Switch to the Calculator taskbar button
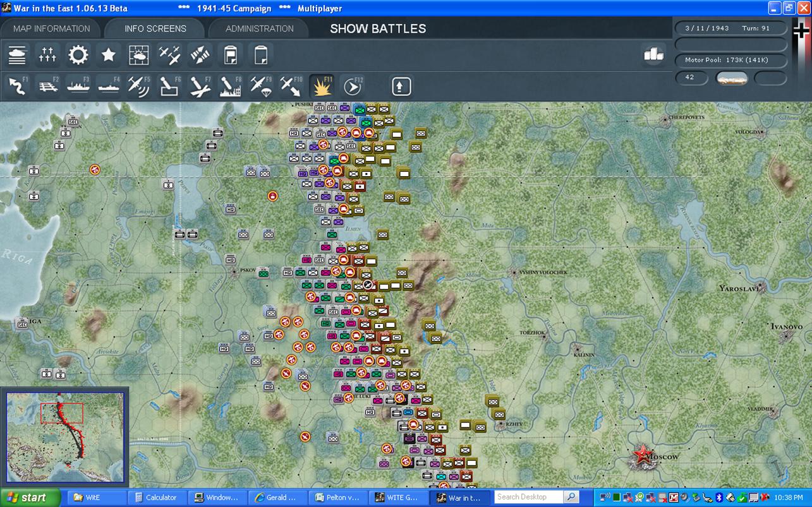Image resolution: width=812 pixels, height=507 pixels. pyautogui.click(x=157, y=498)
